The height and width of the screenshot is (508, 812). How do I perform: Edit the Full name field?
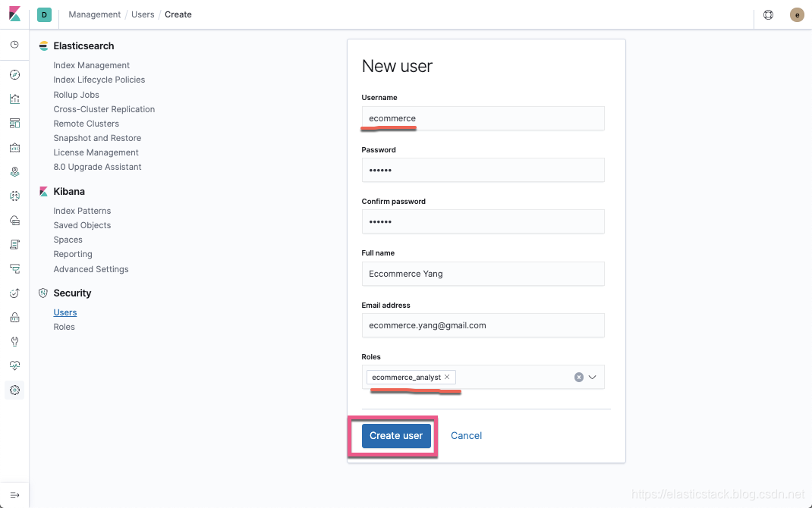click(x=483, y=274)
